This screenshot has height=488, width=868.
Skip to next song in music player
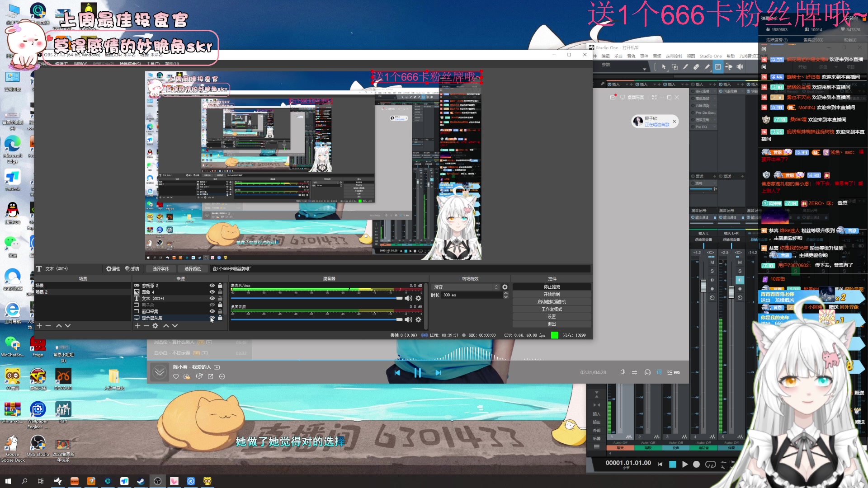(x=438, y=372)
